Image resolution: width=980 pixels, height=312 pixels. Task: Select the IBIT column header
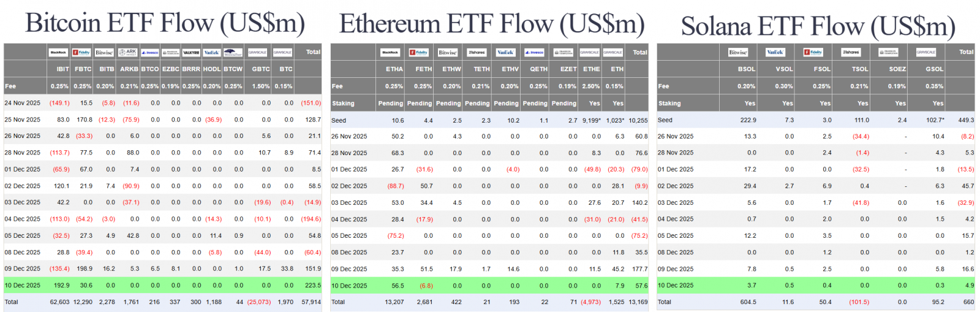click(62, 69)
